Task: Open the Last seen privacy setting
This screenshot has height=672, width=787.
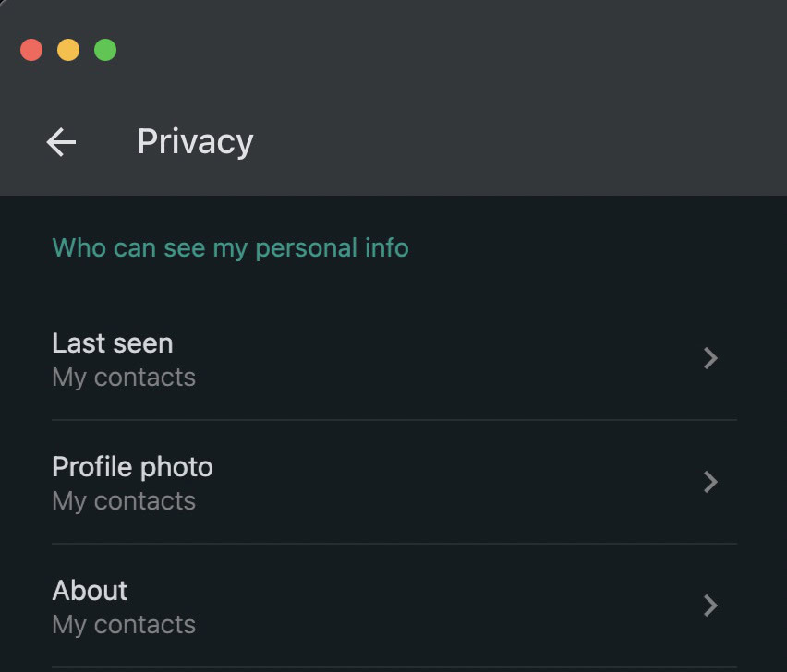Action: [x=113, y=343]
